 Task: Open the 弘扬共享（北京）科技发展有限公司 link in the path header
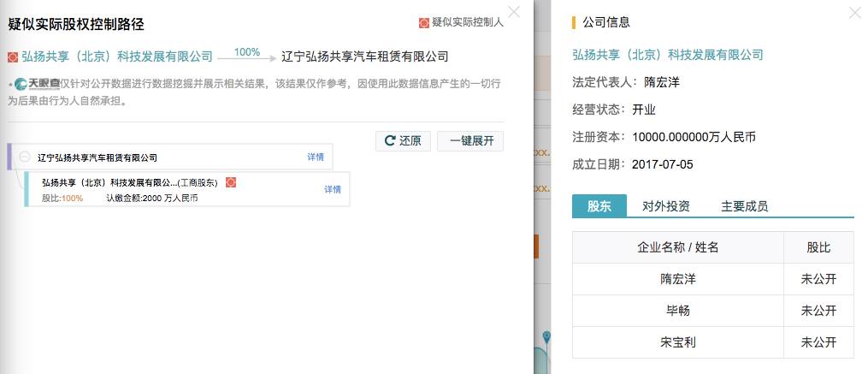click(x=117, y=56)
